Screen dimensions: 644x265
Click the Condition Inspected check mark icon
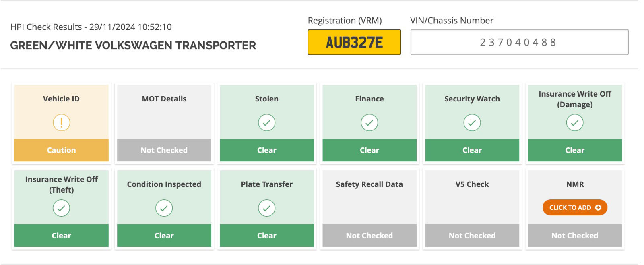(x=164, y=208)
